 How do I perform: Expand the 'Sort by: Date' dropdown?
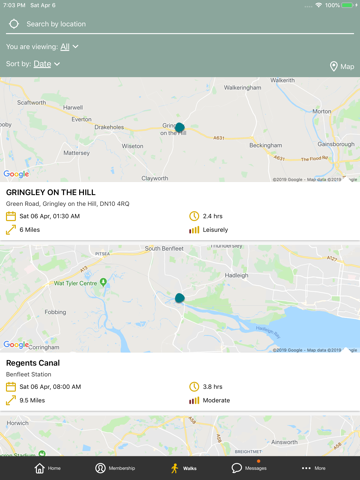[33, 64]
